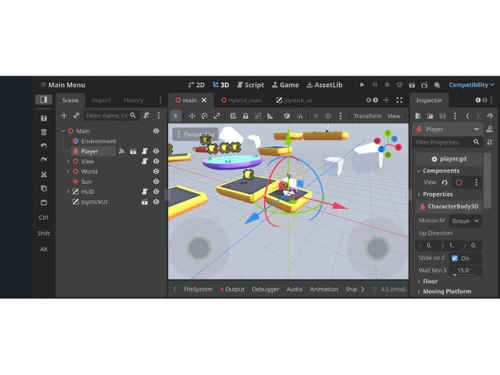This screenshot has height=375, width=500.
Task: Toggle preview environment globe icon
Action: [328, 116]
